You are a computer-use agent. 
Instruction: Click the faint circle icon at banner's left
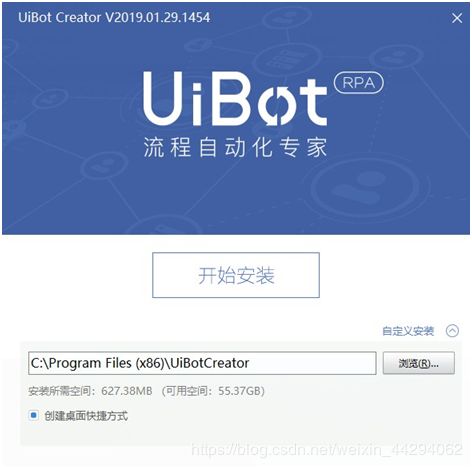(x=51, y=99)
